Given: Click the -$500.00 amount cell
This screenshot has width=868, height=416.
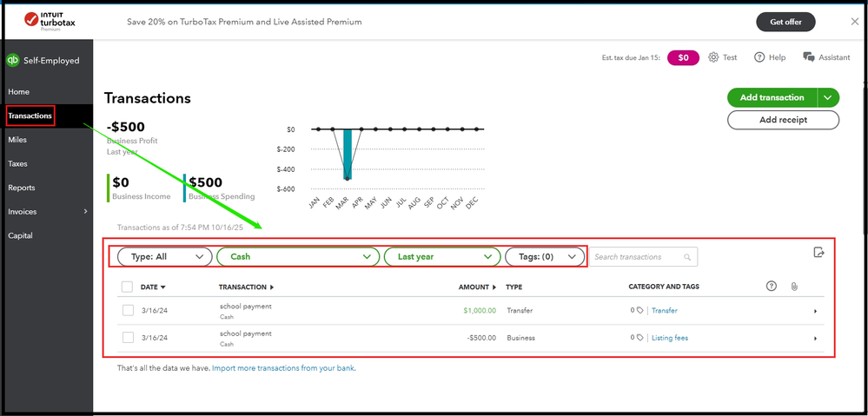Looking at the screenshot, I should pos(481,338).
